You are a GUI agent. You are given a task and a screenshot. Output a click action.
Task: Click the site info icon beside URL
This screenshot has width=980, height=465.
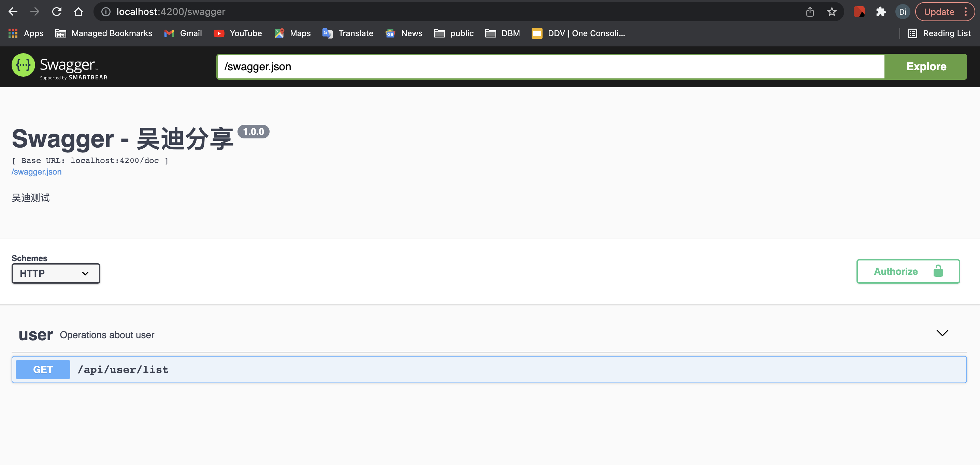[106, 12]
